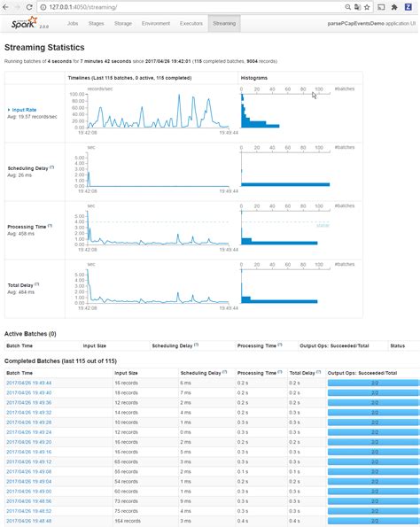
Task: Open the Jobs tab
Action: pos(73,24)
